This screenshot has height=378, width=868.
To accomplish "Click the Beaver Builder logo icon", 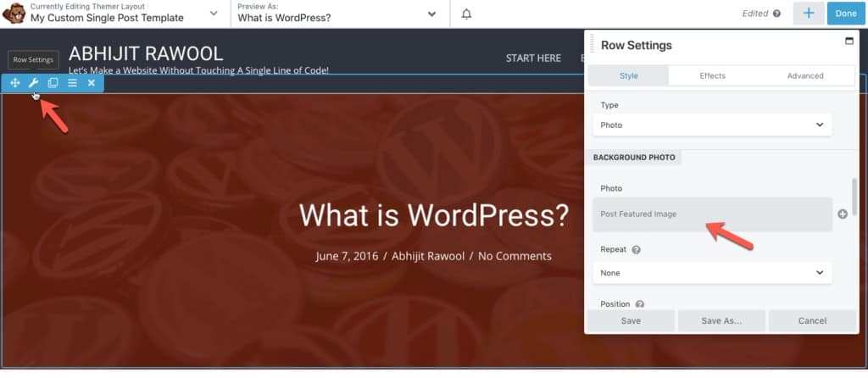I will 14,14.
